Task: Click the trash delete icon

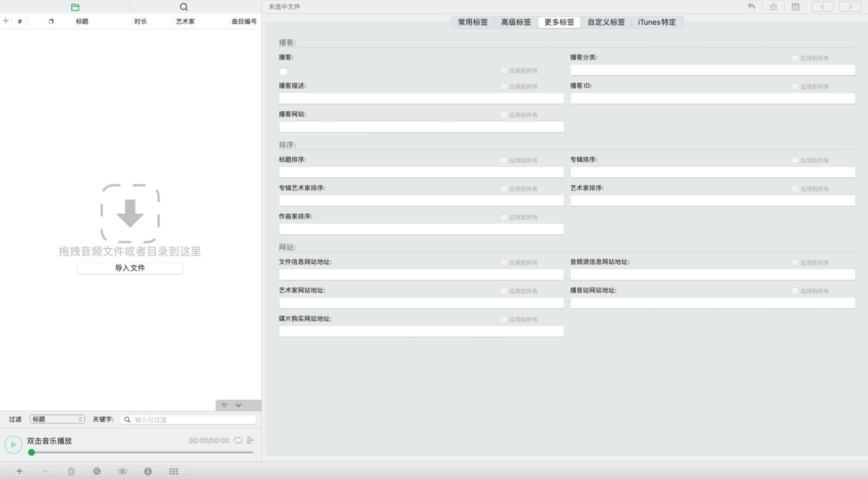Action: point(71,471)
